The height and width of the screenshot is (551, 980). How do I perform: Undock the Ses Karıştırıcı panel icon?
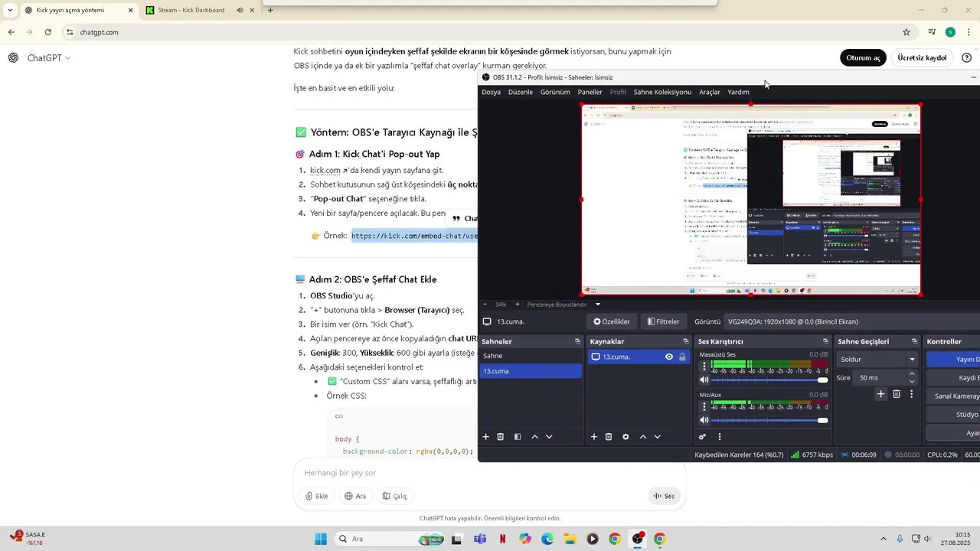[825, 341]
